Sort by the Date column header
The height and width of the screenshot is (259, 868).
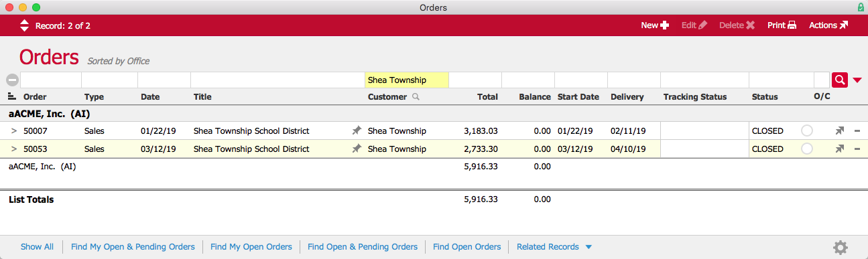[150, 97]
